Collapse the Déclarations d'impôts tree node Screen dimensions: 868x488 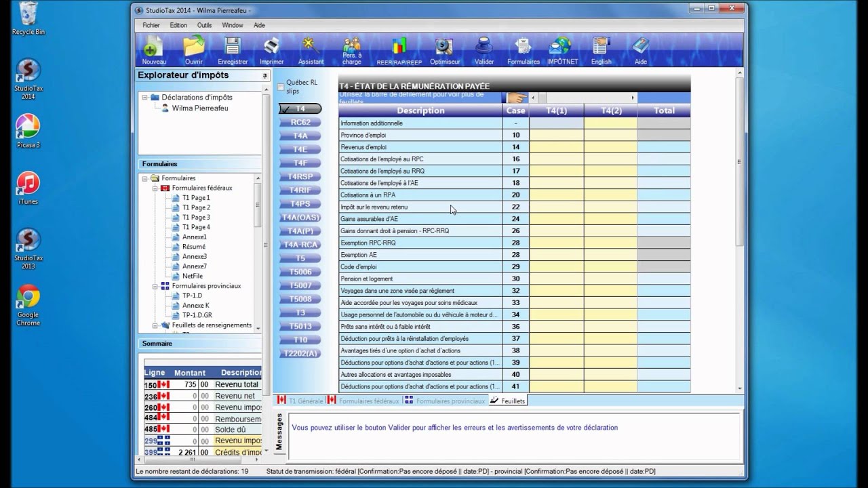pyautogui.click(x=144, y=98)
